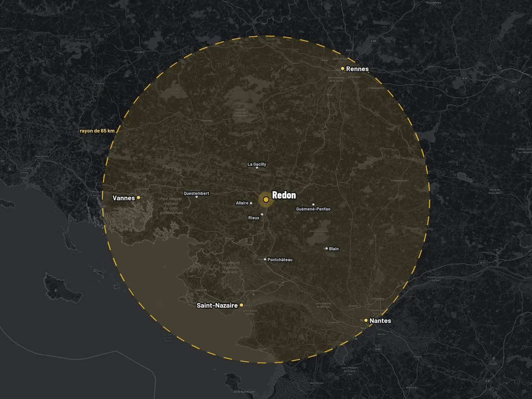The height and width of the screenshot is (399, 532).
Task: Click the faint "Lorient" map label
Action: pyautogui.click(x=24, y=172)
